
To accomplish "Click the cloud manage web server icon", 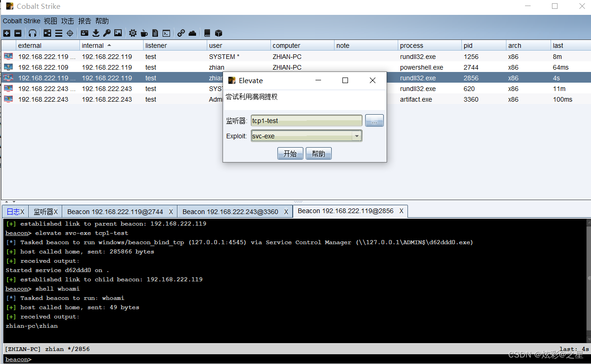I will (192, 33).
